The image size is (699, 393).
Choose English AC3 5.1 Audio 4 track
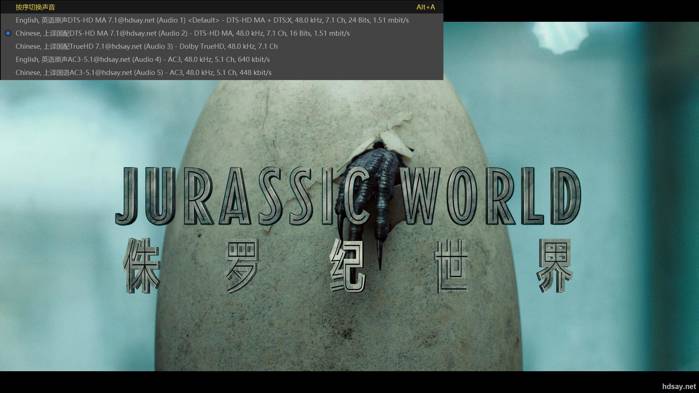222,59
